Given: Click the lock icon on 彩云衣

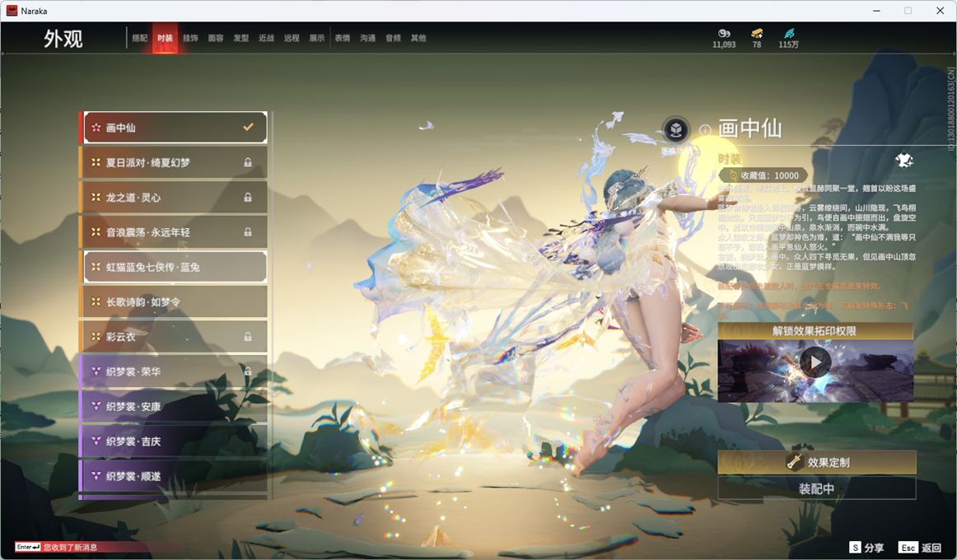Looking at the screenshot, I should tap(248, 336).
